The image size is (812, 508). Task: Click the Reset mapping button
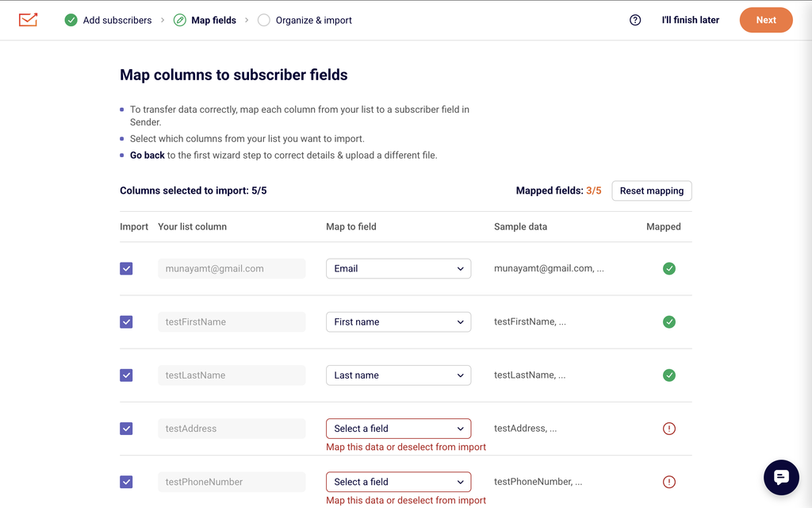coord(652,190)
